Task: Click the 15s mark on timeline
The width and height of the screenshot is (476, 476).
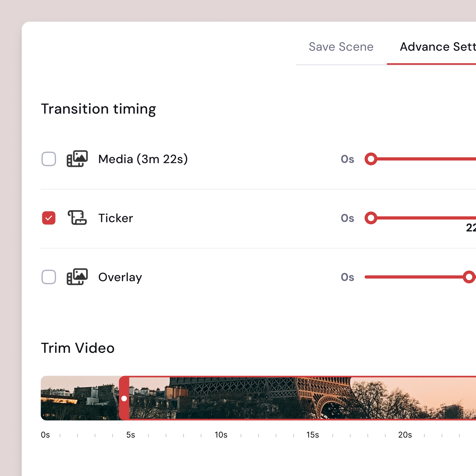Action: click(312, 435)
